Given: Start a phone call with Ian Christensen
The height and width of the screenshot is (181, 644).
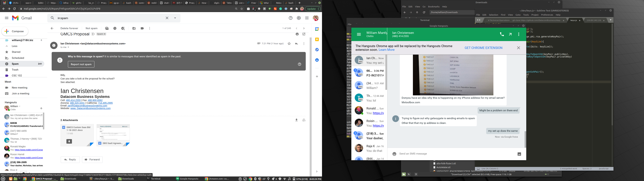Looking at the screenshot, I should pos(502,35).
